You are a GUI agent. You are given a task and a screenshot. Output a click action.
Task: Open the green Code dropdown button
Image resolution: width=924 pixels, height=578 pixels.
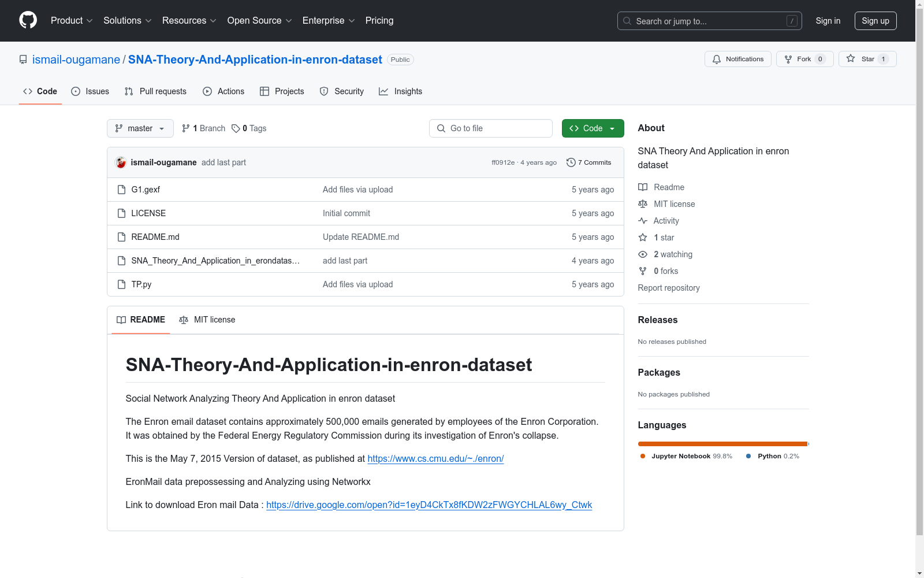[x=593, y=128]
